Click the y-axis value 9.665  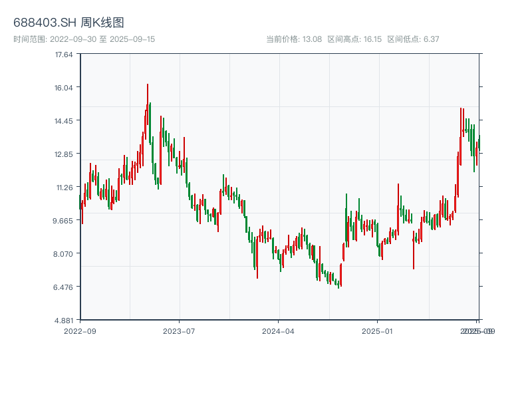coord(63,221)
